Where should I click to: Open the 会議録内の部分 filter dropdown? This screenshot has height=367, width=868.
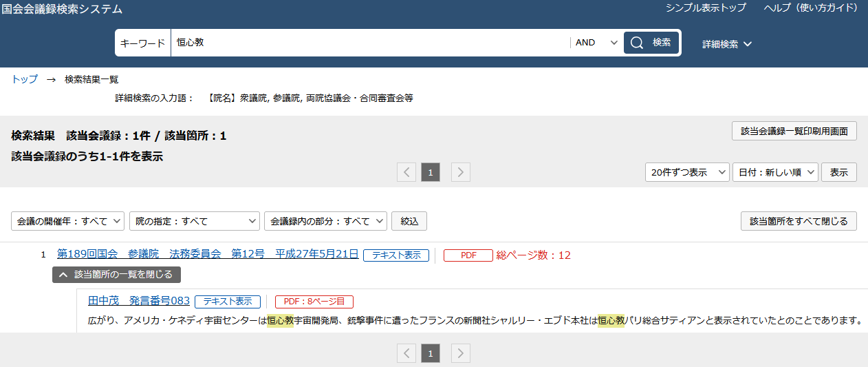325,221
